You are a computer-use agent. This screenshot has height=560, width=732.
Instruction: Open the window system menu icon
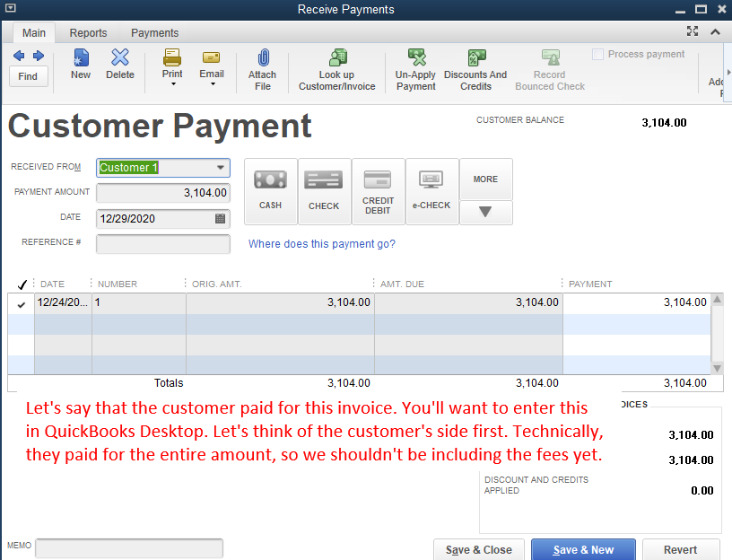pyautogui.click(x=10, y=8)
